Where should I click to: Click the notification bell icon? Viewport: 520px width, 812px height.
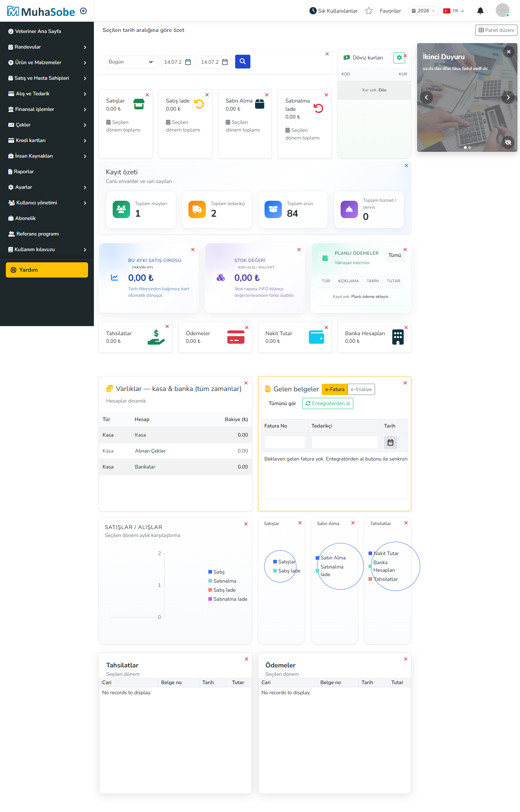480,11
